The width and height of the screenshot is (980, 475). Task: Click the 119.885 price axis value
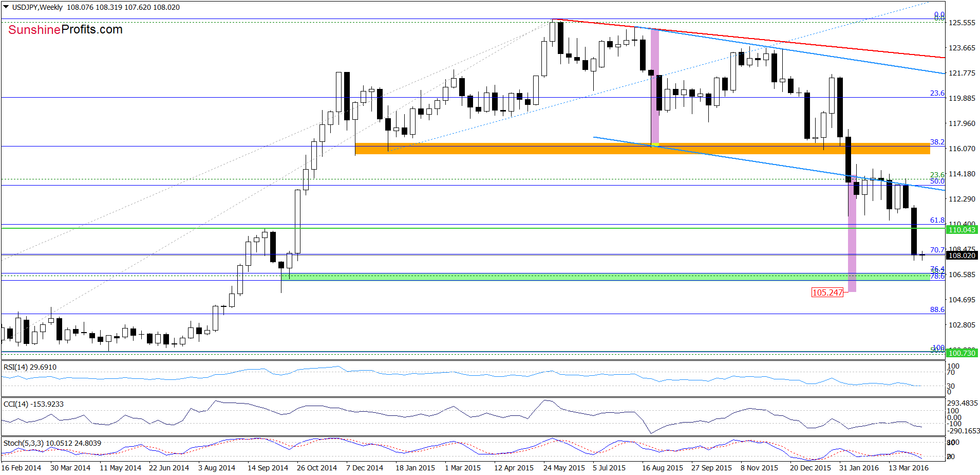click(x=962, y=98)
